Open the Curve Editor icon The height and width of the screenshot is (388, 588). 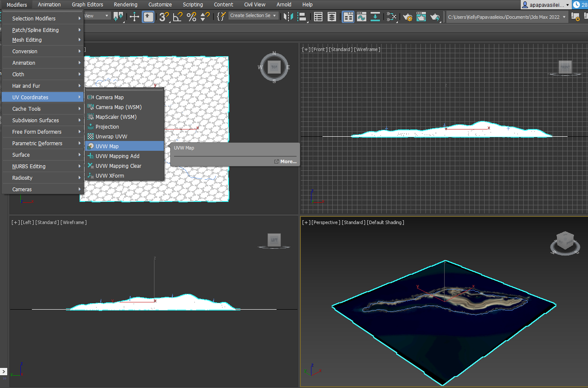click(362, 17)
